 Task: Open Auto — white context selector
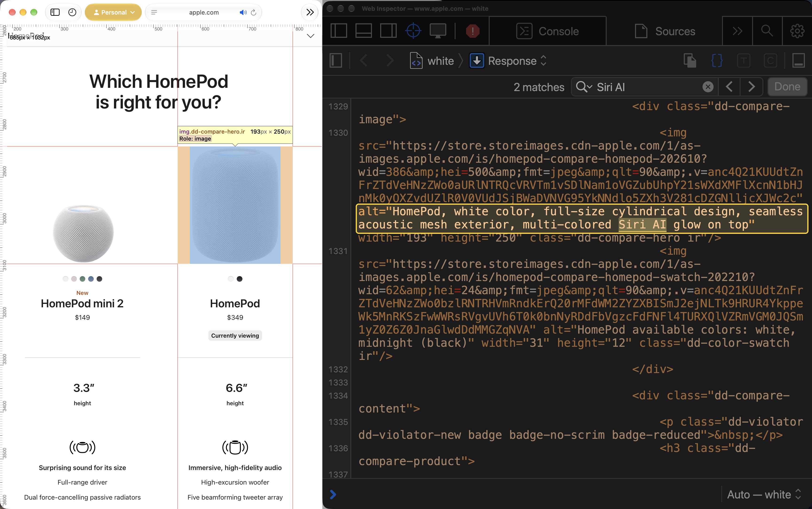point(764,494)
